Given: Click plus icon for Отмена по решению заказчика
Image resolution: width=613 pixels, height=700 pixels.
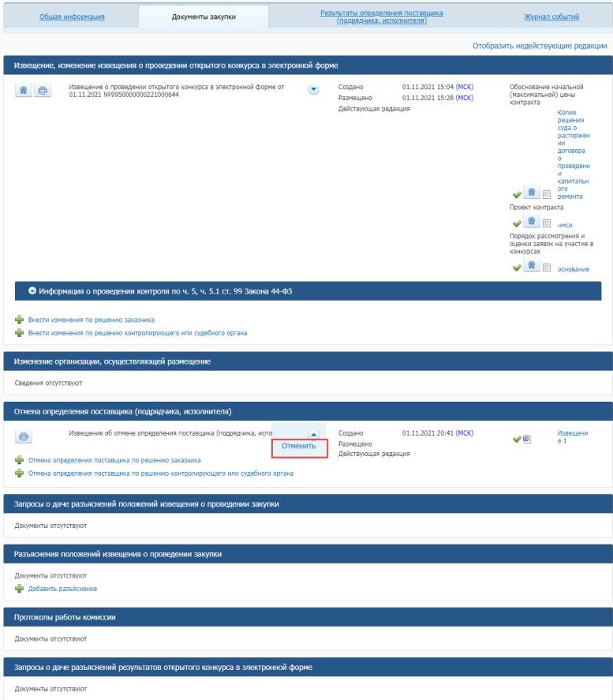Looking at the screenshot, I should click(19, 460).
